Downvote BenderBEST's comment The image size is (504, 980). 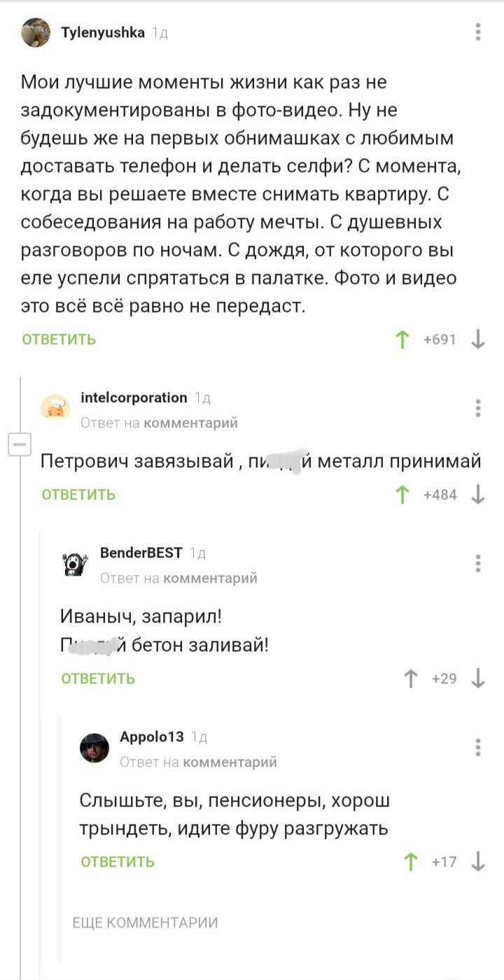[x=479, y=679]
